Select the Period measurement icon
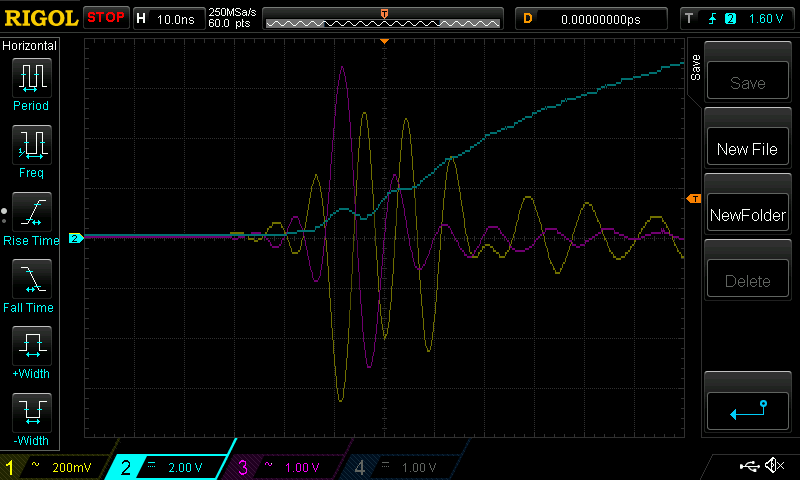 point(32,78)
